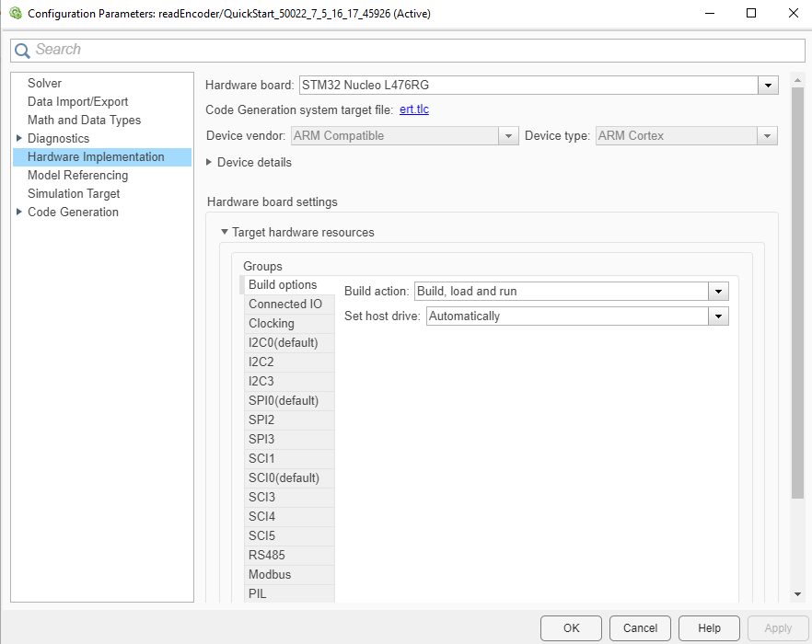The height and width of the screenshot is (644, 812).
Task: Select the I2C2 group
Action: click(289, 362)
